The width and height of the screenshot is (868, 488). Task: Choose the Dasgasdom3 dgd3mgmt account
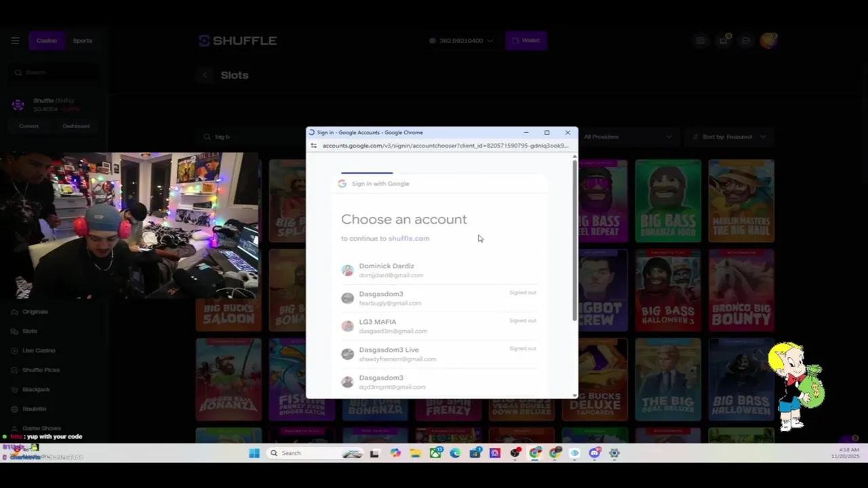pos(439,382)
